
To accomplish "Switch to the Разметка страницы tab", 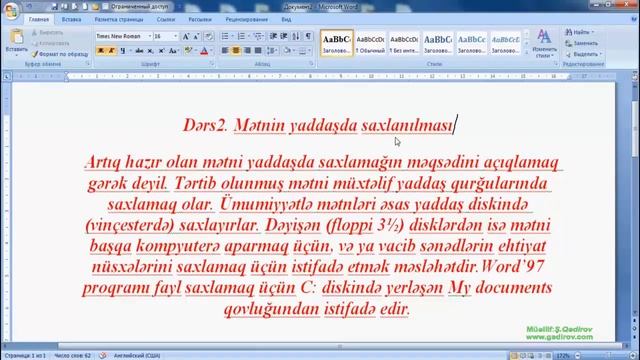I will click(119, 19).
